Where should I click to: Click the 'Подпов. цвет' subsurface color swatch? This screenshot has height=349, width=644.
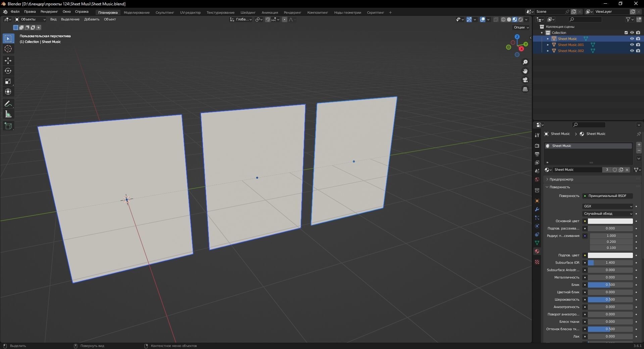pos(610,255)
